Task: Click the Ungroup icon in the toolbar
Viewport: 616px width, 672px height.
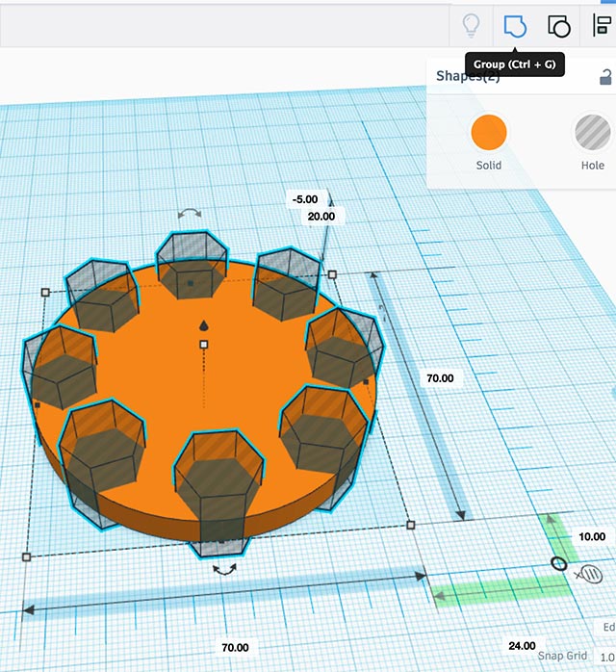Action: 558,25
